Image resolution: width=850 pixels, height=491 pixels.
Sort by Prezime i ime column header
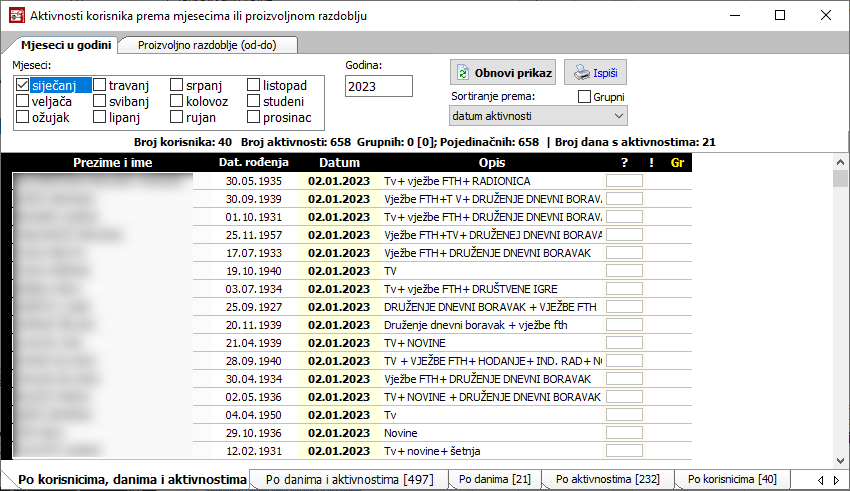tap(112, 163)
